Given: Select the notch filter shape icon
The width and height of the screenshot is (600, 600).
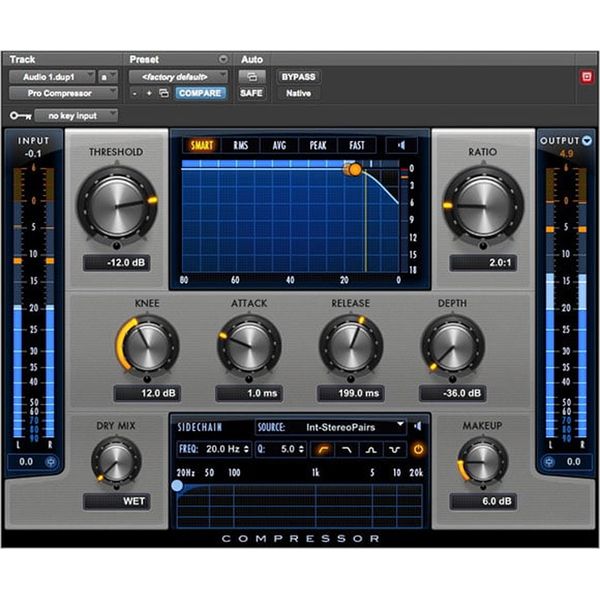Looking at the screenshot, I should [394, 450].
